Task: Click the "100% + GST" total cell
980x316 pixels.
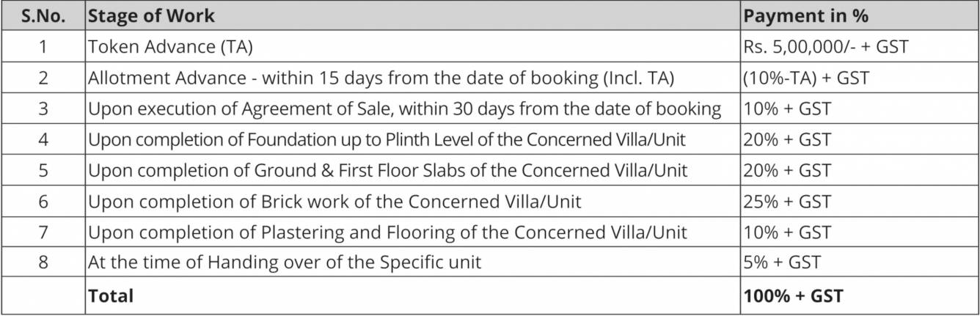Action: tap(793, 296)
